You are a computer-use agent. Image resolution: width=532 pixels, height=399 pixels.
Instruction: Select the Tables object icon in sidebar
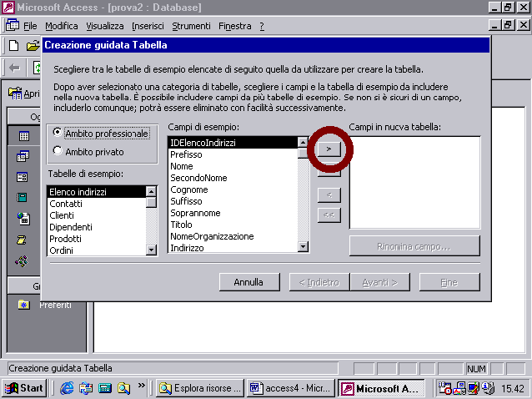(x=23, y=136)
